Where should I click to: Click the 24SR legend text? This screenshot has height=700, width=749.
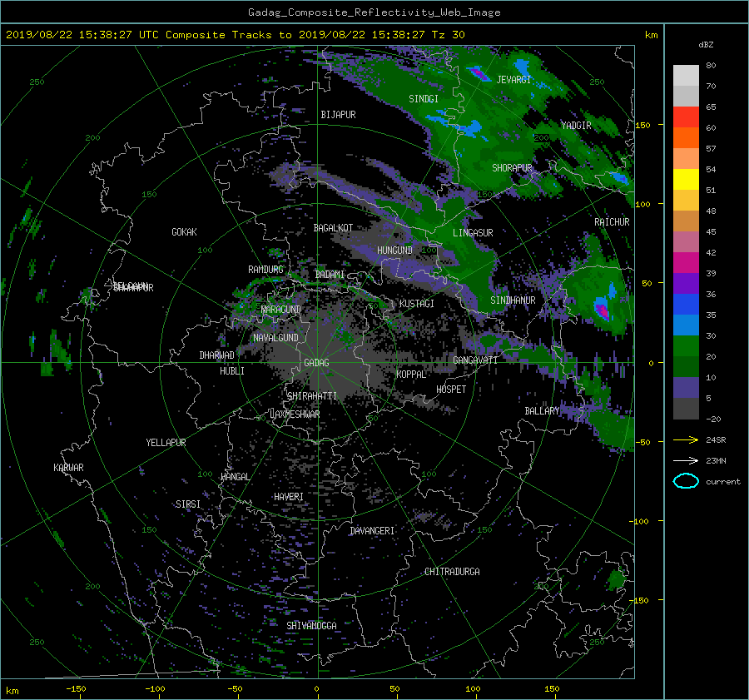click(x=716, y=439)
